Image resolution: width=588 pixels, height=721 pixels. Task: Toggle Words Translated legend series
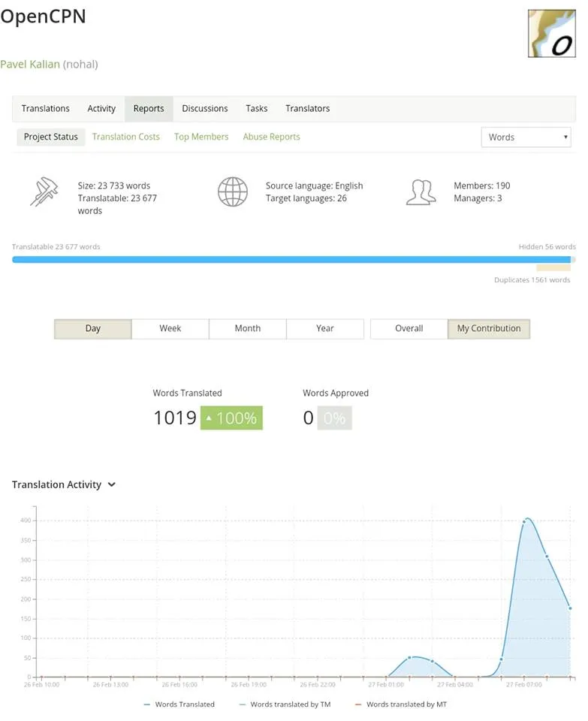pyautogui.click(x=179, y=704)
